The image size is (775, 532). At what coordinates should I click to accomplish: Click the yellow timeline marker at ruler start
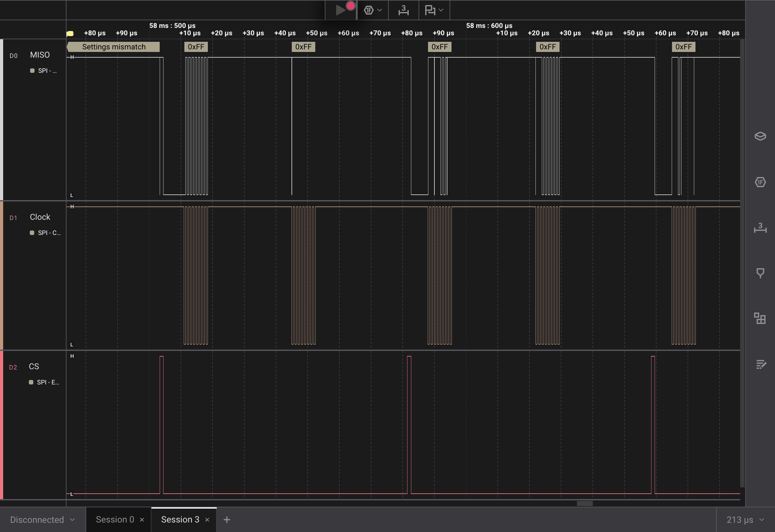pos(70,33)
